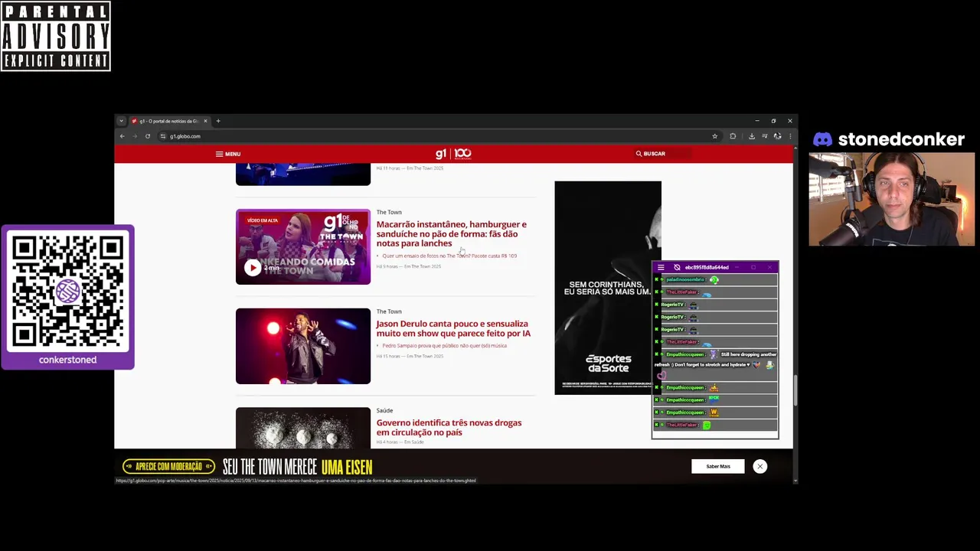The height and width of the screenshot is (551, 980).
Task: Click the Discord logo beside stonedconker
Action: coord(822,139)
